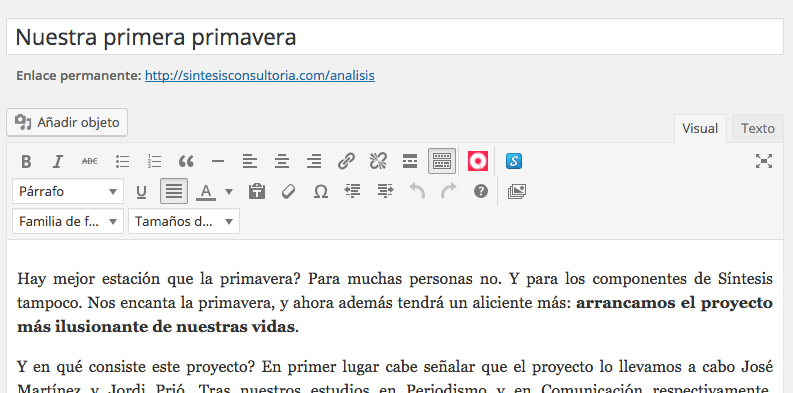Toggle underline formatting
Image resolution: width=793 pixels, height=393 pixels.
(142, 191)
